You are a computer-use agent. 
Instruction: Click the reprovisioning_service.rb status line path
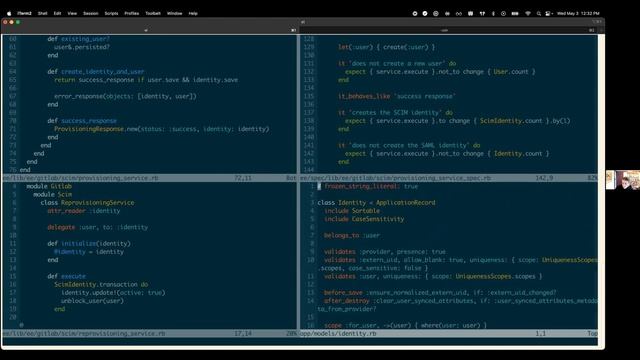pyautogui.click(x=84, y=333)
